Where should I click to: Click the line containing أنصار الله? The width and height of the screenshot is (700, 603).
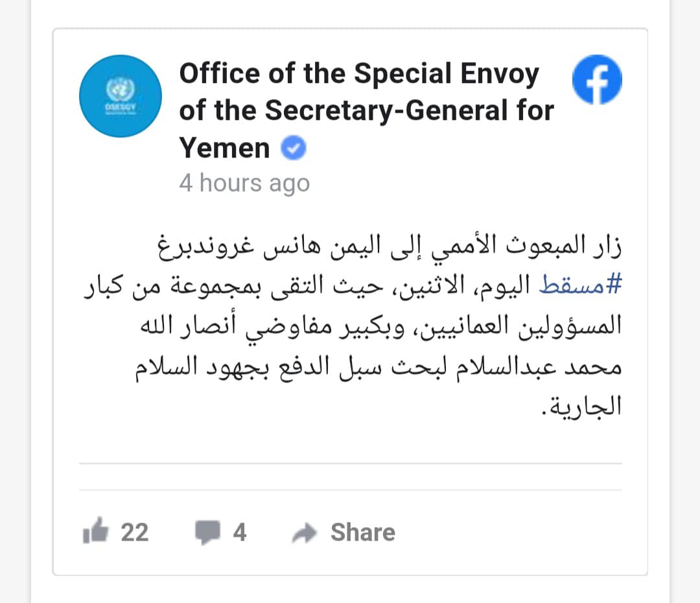[x=381, y=325]
